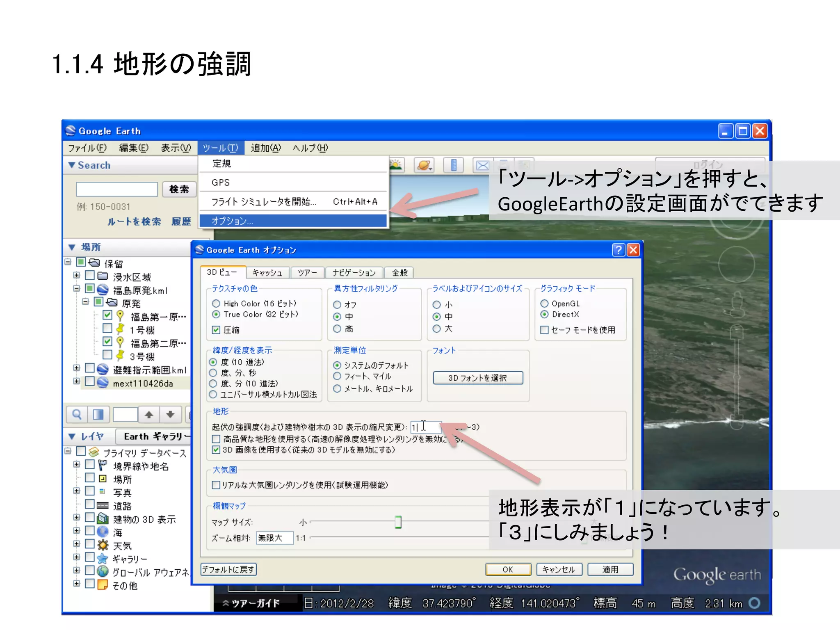Viewport: 840px width, 630px height.
Task: Click the sunlight toolbar icon
Action: (x=396, y=165)
